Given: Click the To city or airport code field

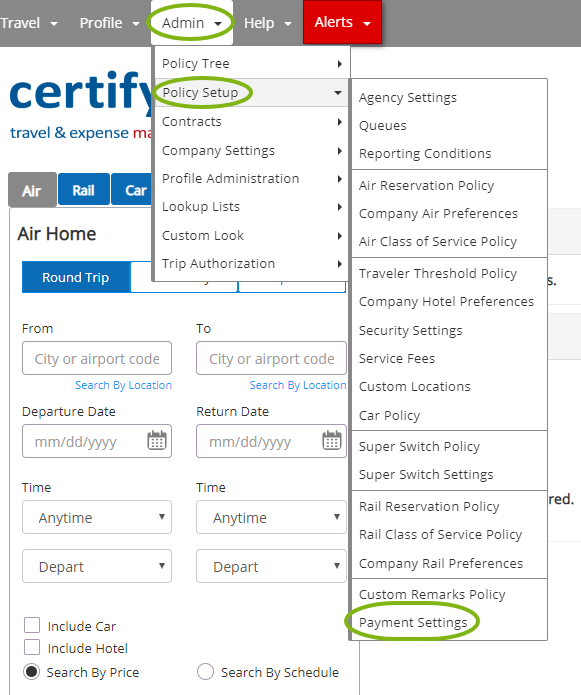Looking at the screenshot, I should point(271,358).
